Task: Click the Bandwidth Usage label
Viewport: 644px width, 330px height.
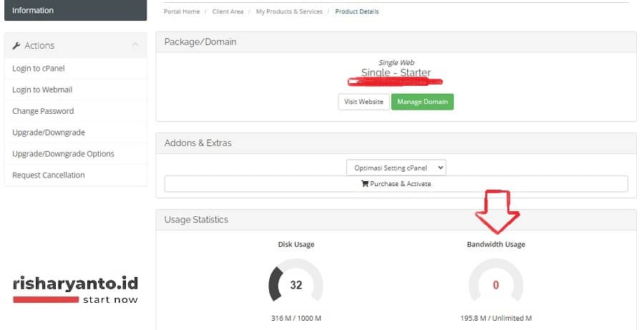Action: (x=496, y=244)
